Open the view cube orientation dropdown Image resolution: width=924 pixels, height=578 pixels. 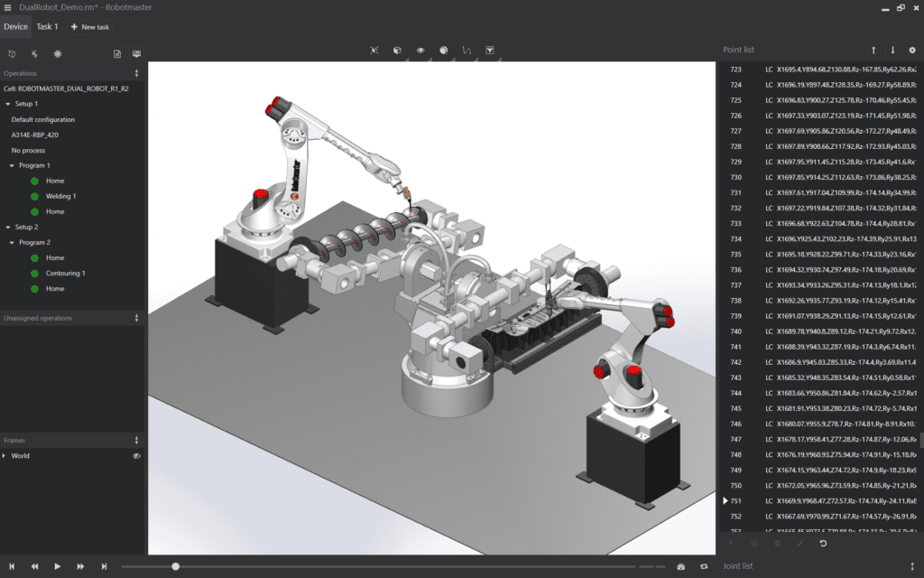397,51
